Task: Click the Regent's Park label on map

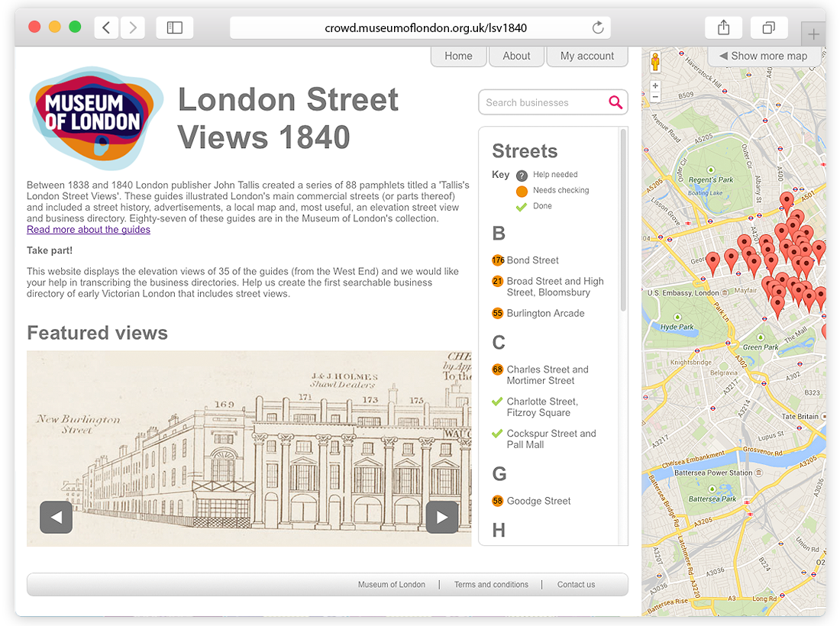Action: coord(711,180)
